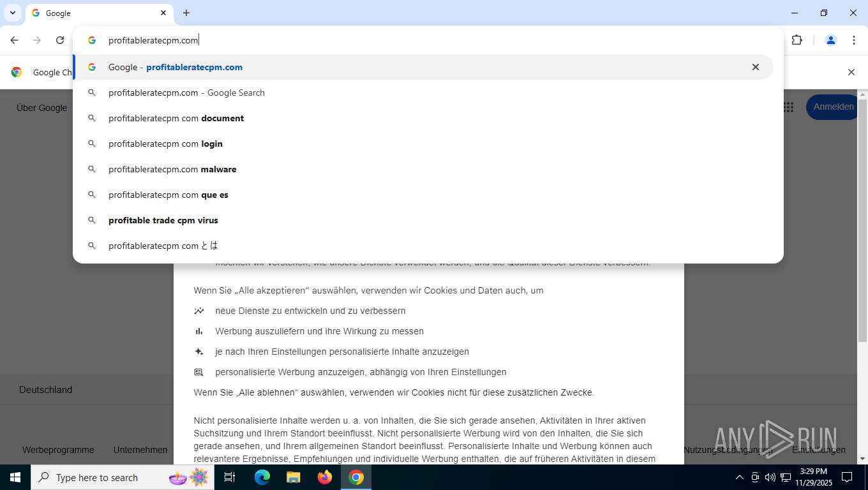Select the Google - profitableratecpm.com suggestion

click(x=423, y=67)
